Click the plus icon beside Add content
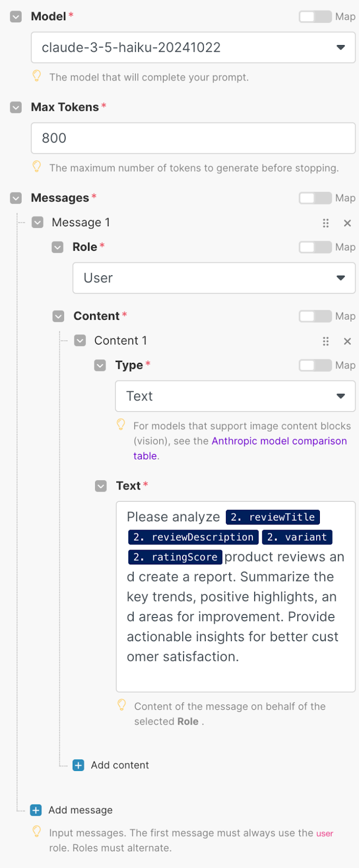The height and width of the screenshot is (868, 359). 79,765
